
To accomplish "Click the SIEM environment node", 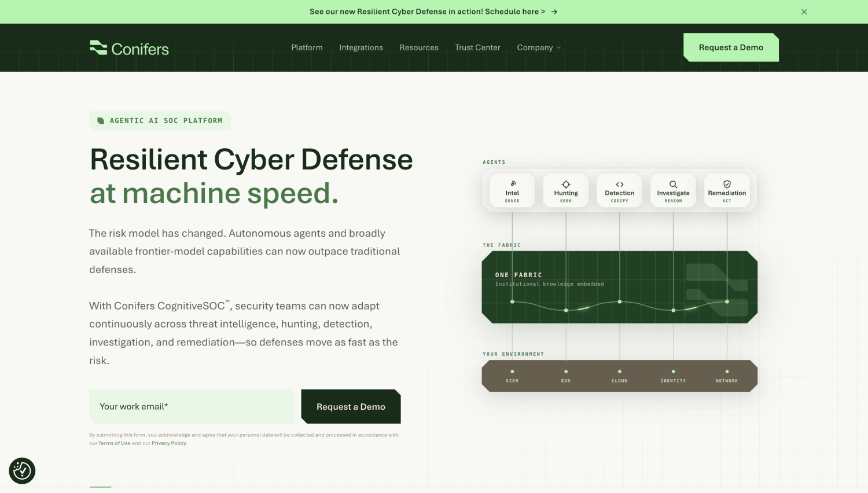I will [512, 376].
